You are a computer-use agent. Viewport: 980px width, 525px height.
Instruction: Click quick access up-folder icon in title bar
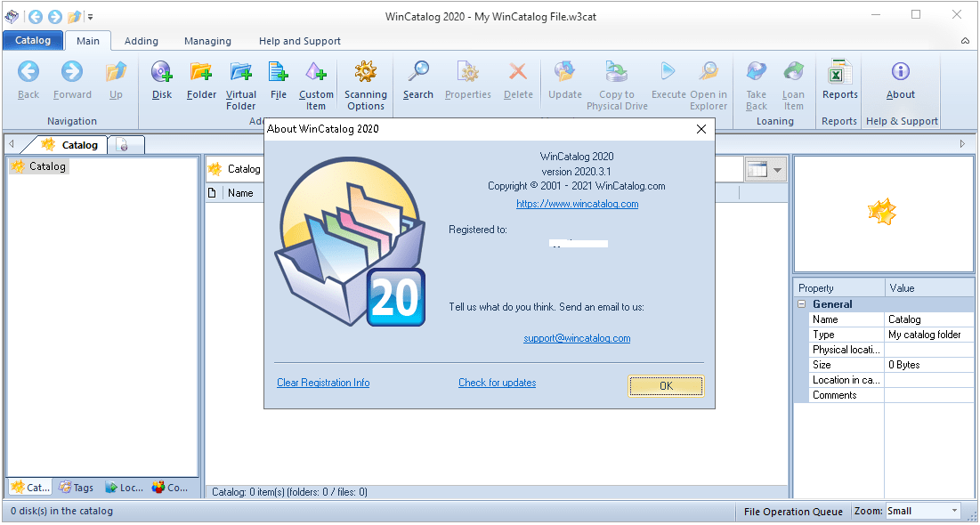pyautogui.click(x=75, y=16)
